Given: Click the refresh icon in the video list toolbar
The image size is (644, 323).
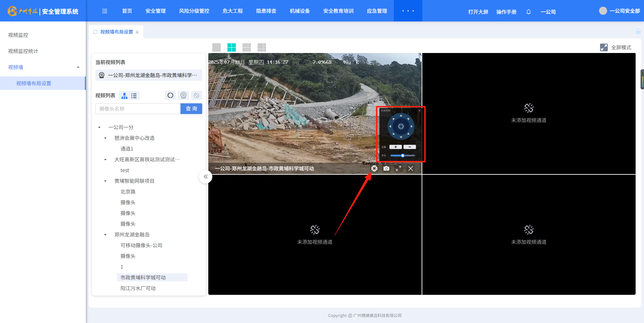Looking at the screenshot, I should pos(170,96).
